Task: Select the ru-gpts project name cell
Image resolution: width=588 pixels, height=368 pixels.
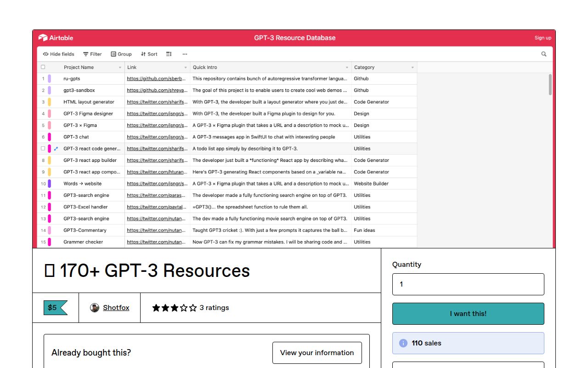Action: pos(92,79)
